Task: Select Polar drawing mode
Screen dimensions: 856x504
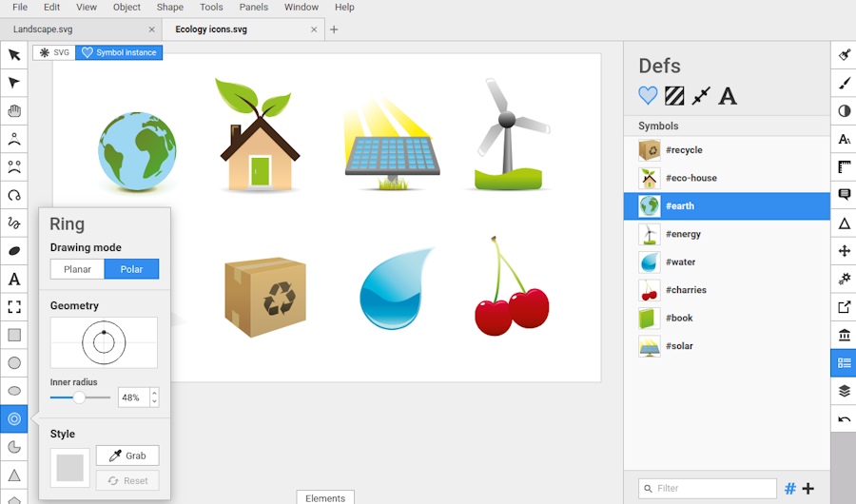Action: point(131,269)
